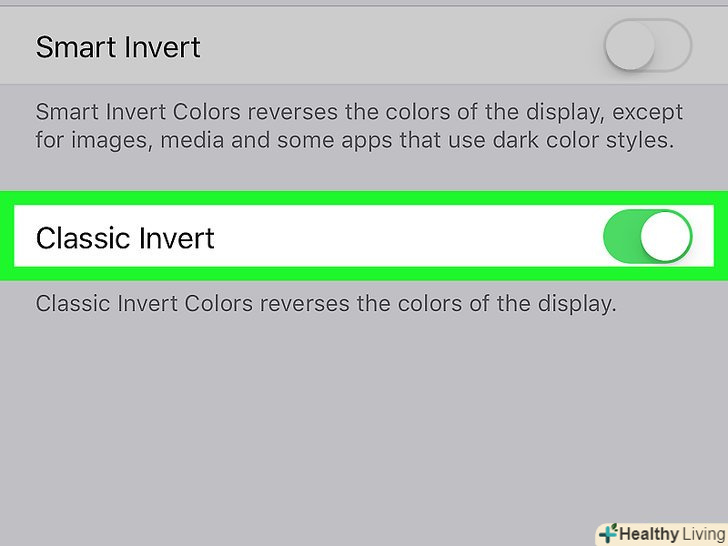Click the white knob of Classic Invert switch
The image size is (728, 546).
tap(666, 238)
